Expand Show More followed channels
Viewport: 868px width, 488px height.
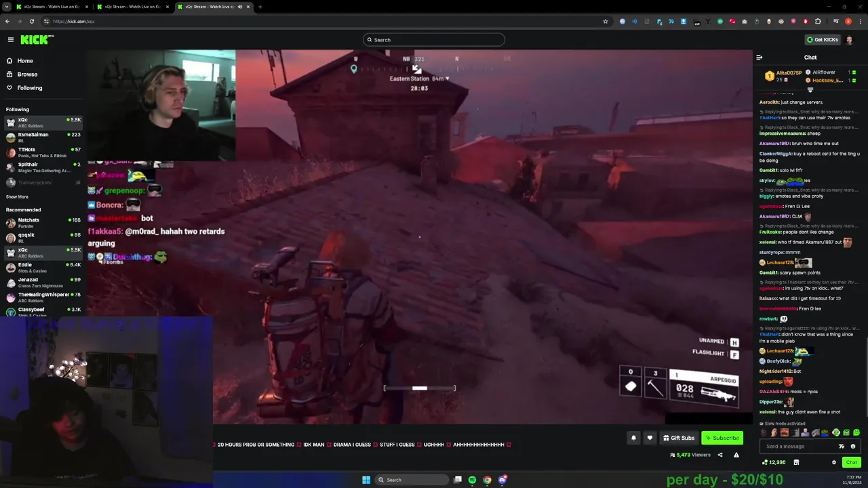coord(17,197)
